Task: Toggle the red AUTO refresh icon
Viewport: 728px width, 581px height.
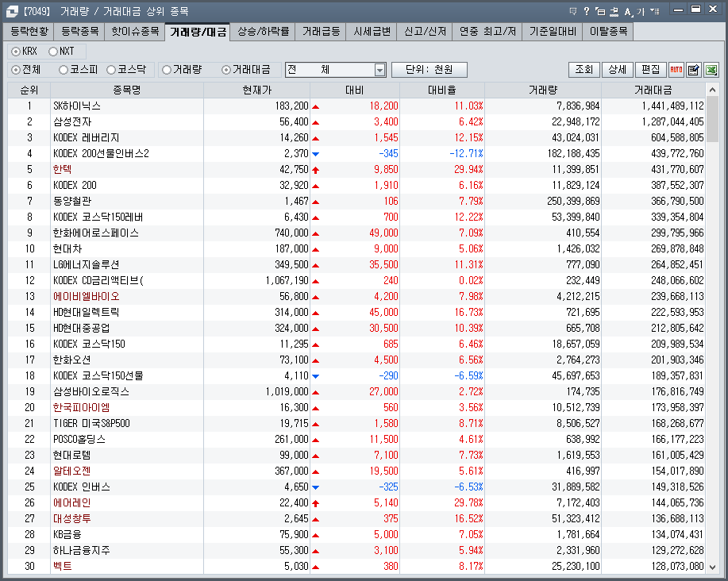Action: 676,70
